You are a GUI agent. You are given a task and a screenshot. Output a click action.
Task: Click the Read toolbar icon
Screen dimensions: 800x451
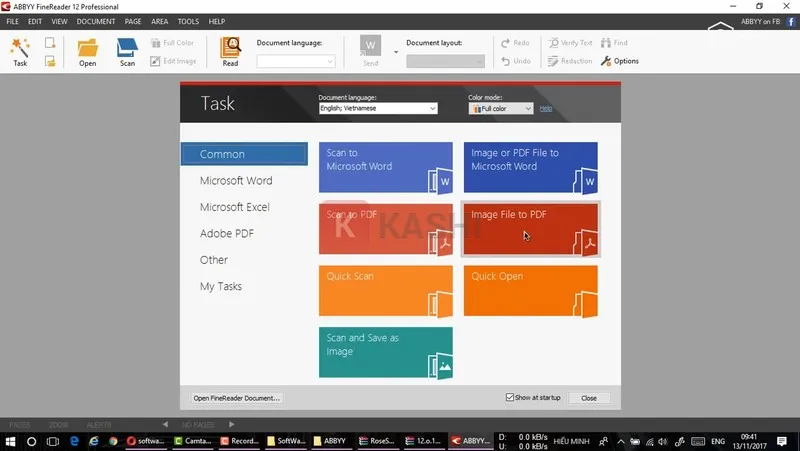point(230,52)
